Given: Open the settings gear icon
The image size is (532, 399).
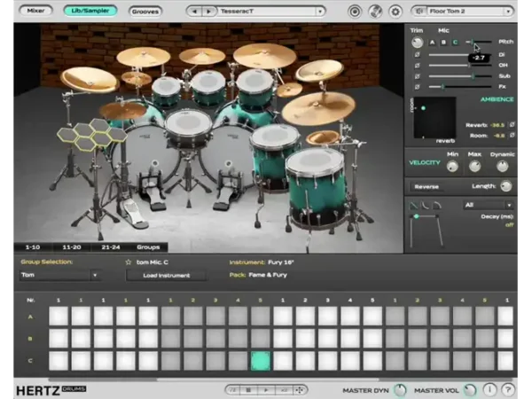Looking at the screenshot, I should [395, 12].
